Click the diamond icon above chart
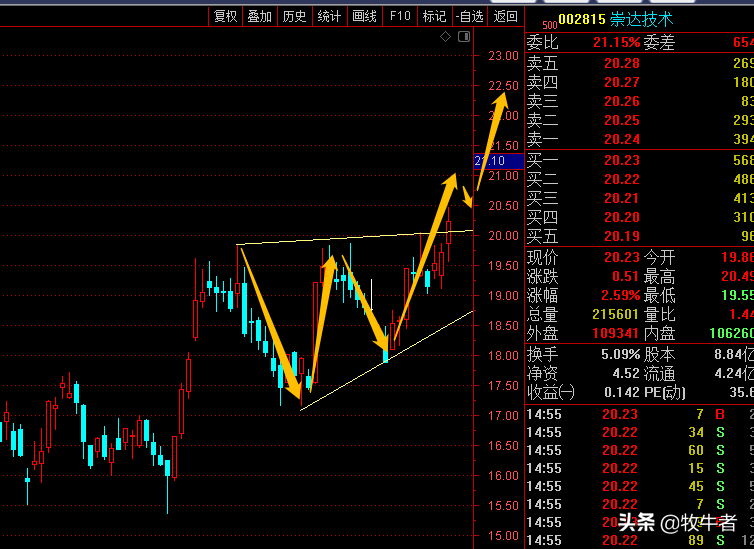Viewport: 754px width, 549px height. pyautogui.click(x=445, y=37)
